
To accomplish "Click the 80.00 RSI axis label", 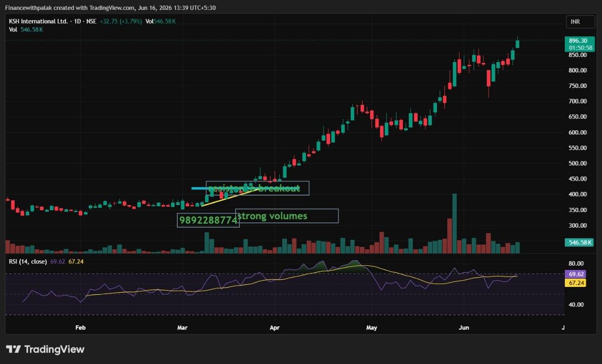I will [577, 263].
